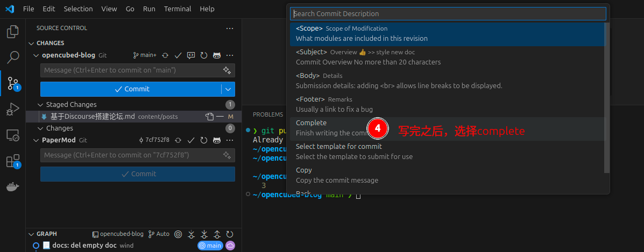Open the Search view in activity bar
This screenshot has height=252, width=644.
click(x=12, y=57)
